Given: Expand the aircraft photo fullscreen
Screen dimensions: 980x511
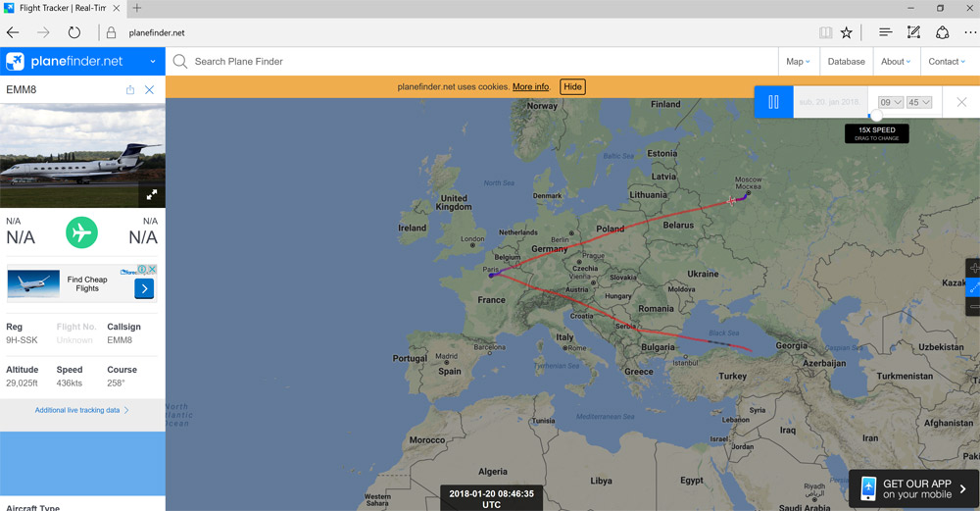Looking at the screenshot, I should [x=152, y=195].
